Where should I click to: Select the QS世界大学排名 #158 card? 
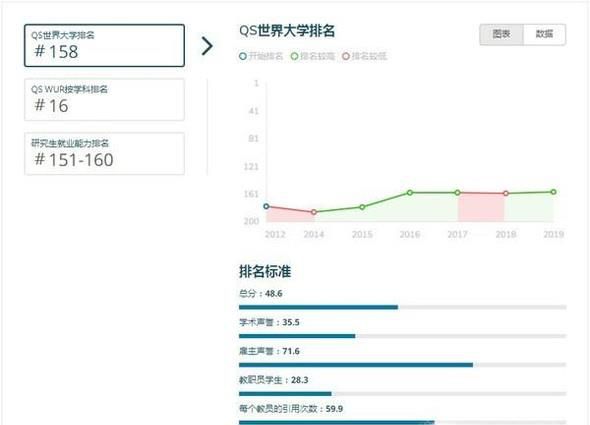click(x=104, y=46)
